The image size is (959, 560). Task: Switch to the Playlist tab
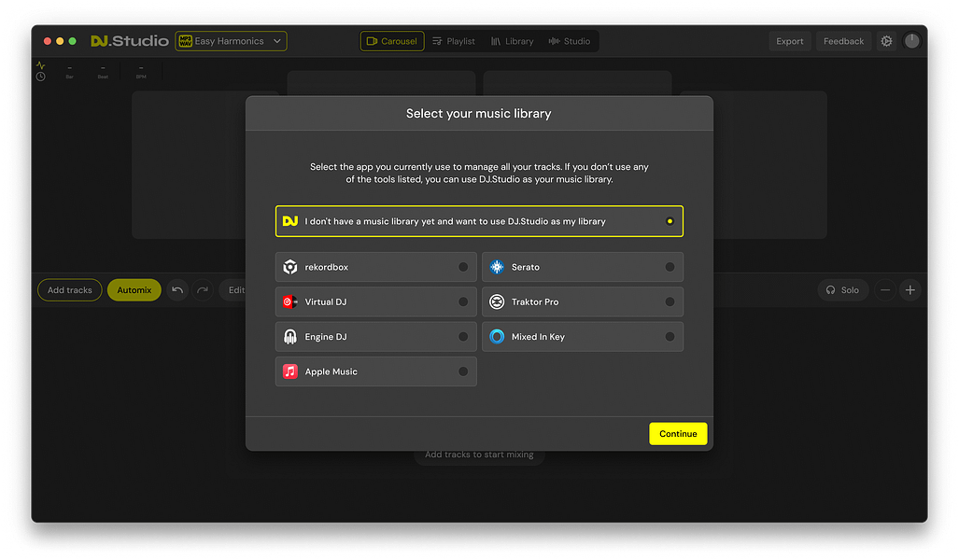453,41
